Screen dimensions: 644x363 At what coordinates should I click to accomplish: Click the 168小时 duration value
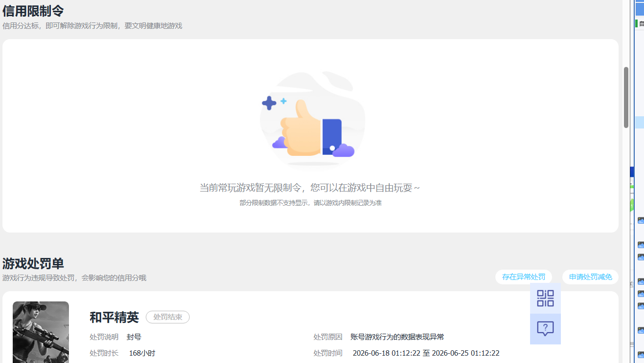(142, 353)
